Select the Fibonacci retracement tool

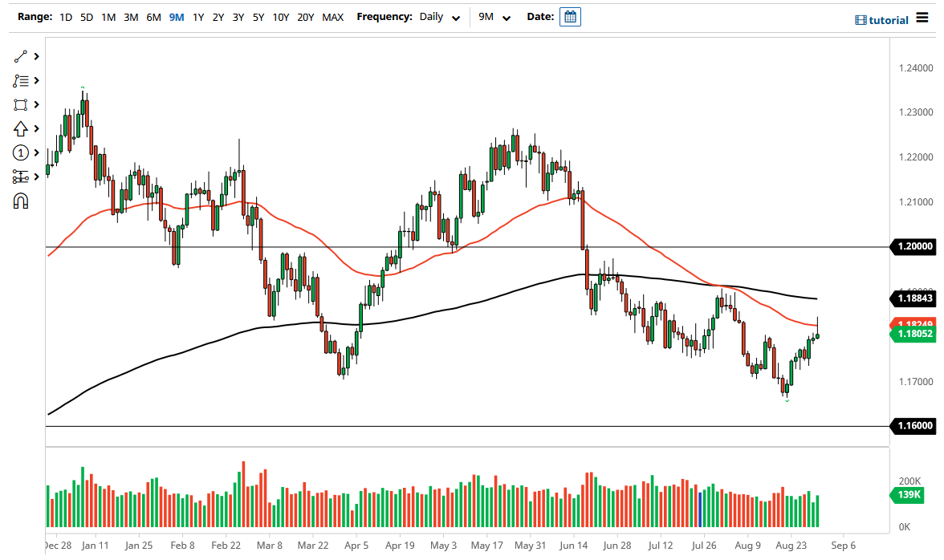[x=21, y=81]
